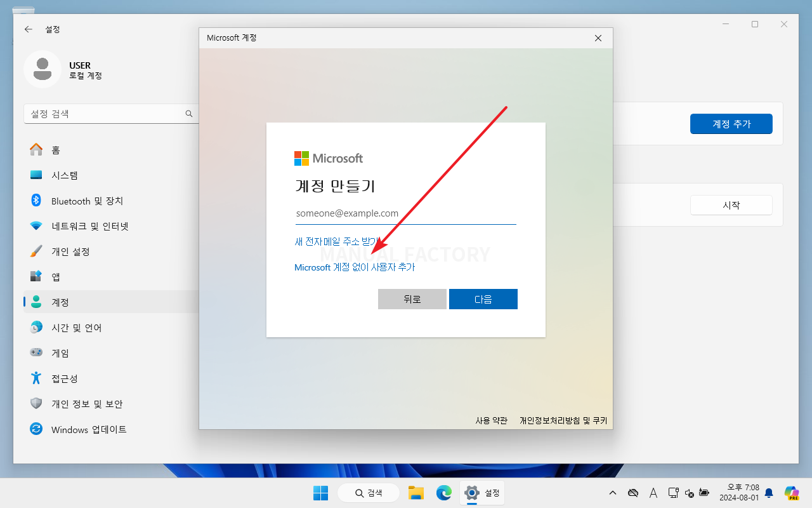Open the Copilot preview icon
The width and height of the screenshot is (812, 508).
pos(791,493)
